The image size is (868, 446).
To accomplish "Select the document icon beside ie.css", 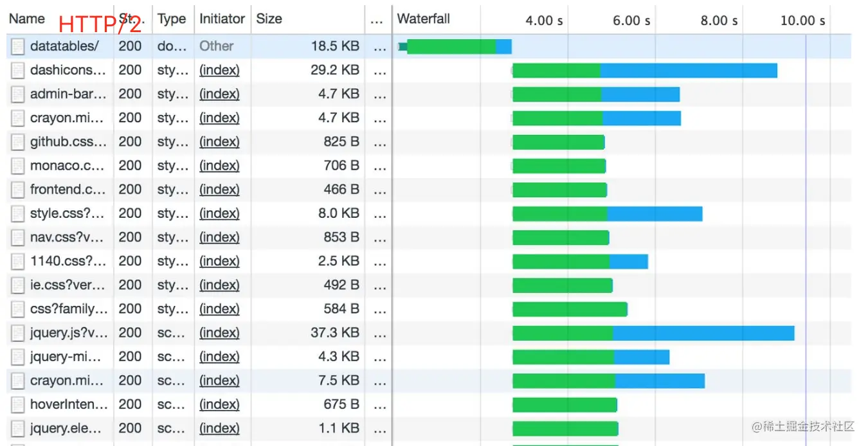I will pos(18,285).
